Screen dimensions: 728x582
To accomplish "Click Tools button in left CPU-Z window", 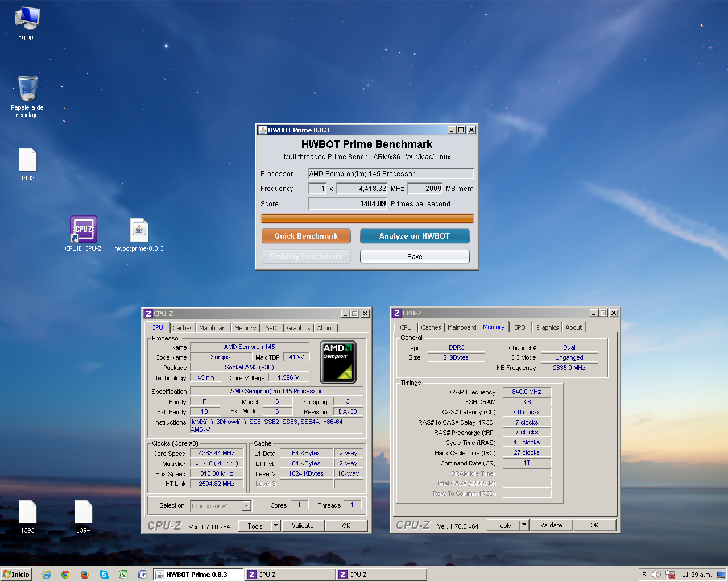I will (255, 526).
